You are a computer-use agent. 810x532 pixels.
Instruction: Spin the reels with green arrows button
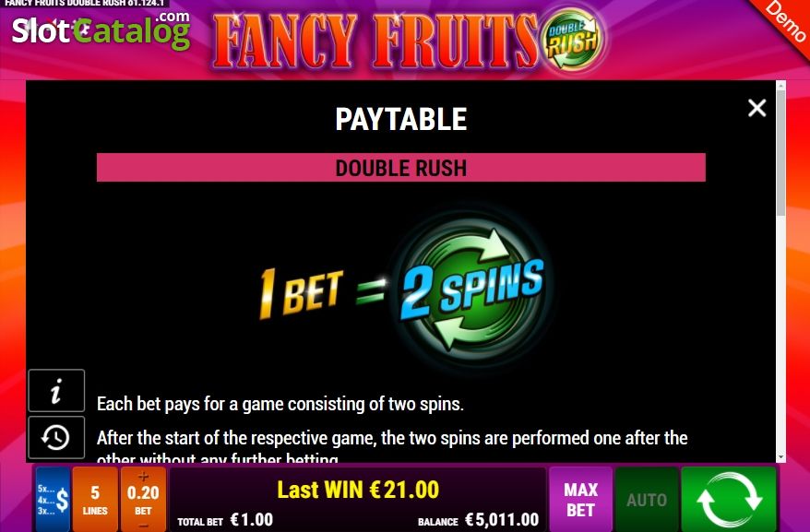tap(729, 499)
